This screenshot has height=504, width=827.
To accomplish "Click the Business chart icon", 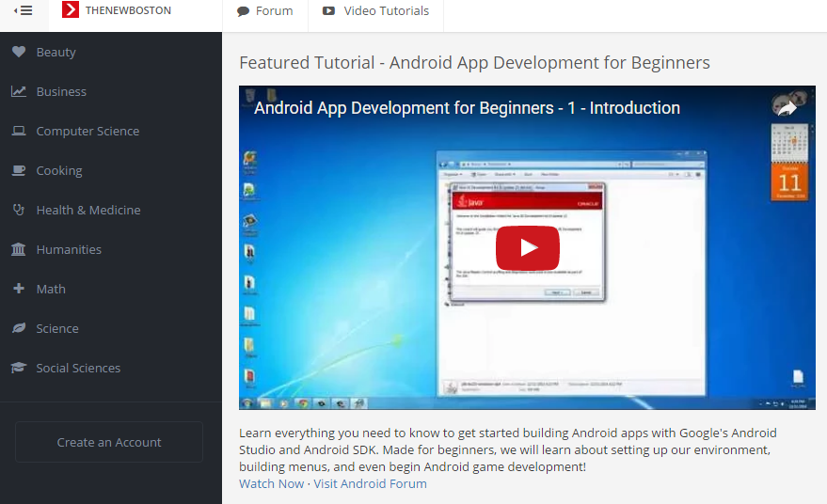I will pyautogui.click(x=19, y=91).
